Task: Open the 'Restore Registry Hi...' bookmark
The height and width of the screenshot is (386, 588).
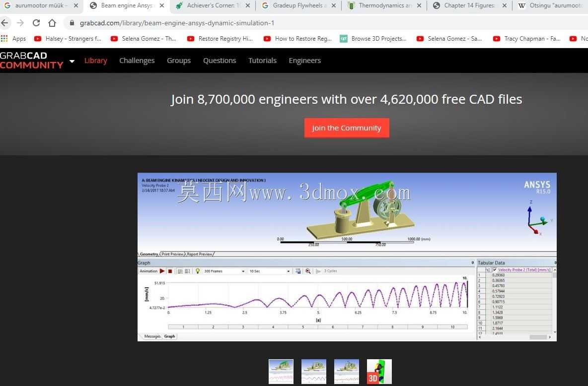Action: [x=220, y=38]
